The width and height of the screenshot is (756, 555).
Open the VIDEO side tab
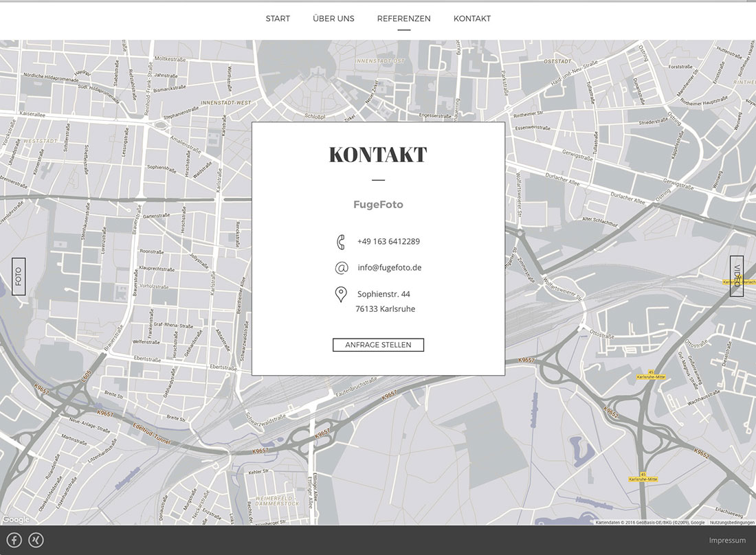tap(737, 275)
